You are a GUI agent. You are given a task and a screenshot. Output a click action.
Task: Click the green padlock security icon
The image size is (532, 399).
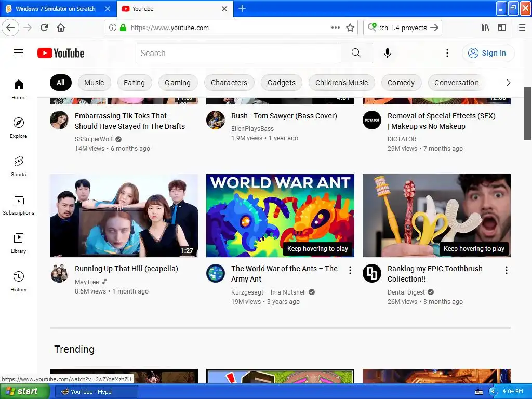click(123, 28)
